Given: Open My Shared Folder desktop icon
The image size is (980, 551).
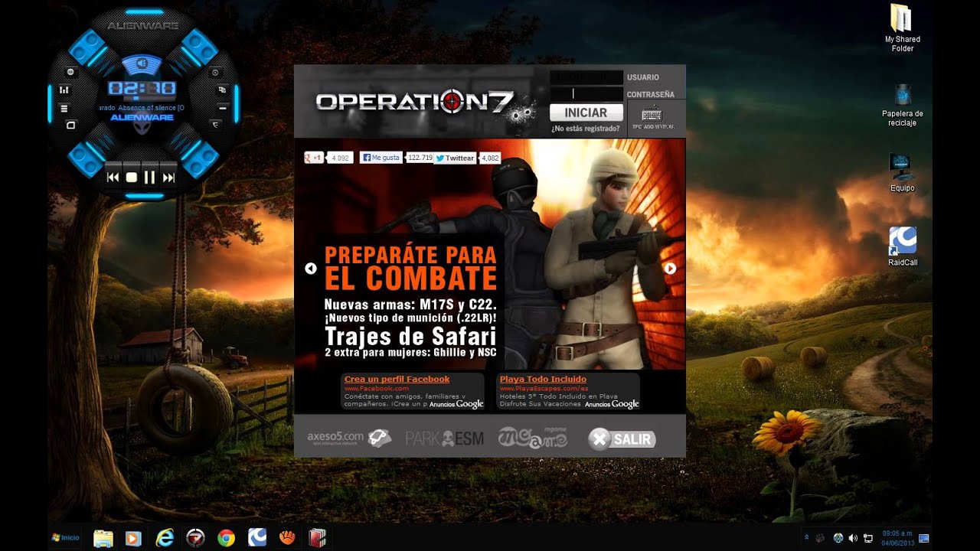Looking at the screenshot, I should 903,28.
